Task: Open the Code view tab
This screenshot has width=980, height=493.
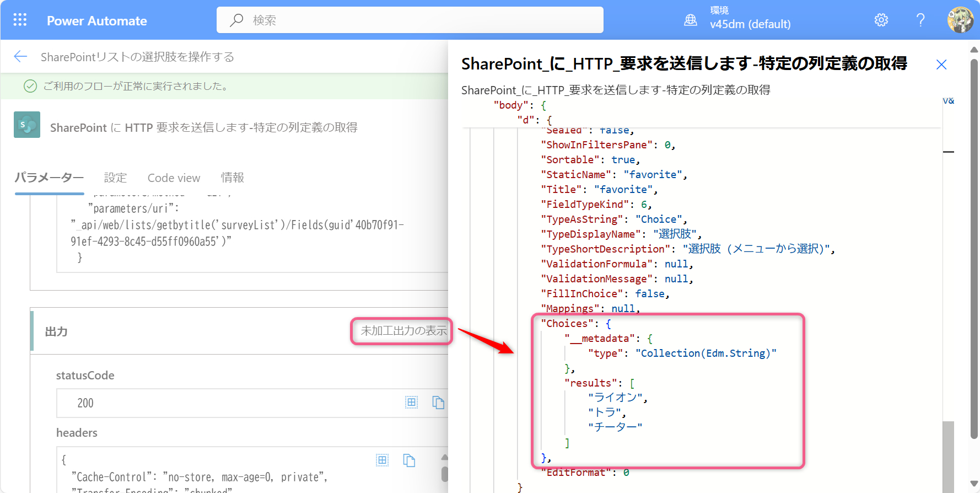Action: click(x=174, y=178)
